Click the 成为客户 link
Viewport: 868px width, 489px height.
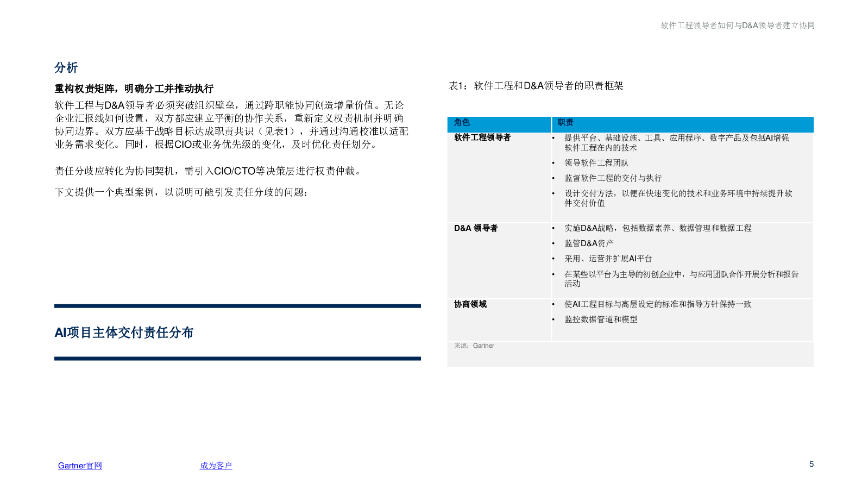coord(216,466)
